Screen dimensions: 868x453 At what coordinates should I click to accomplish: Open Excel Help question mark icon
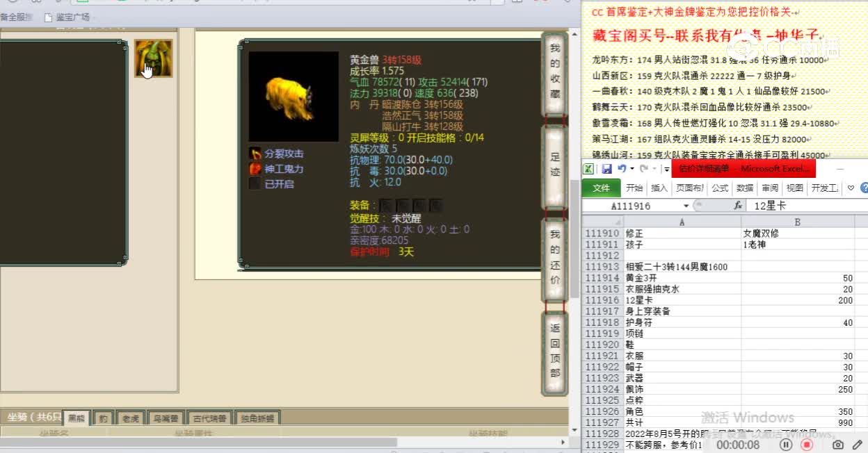864,188
